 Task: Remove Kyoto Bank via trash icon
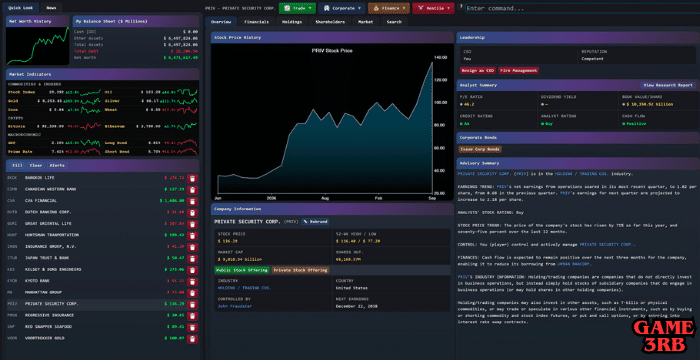pos(192,281)
